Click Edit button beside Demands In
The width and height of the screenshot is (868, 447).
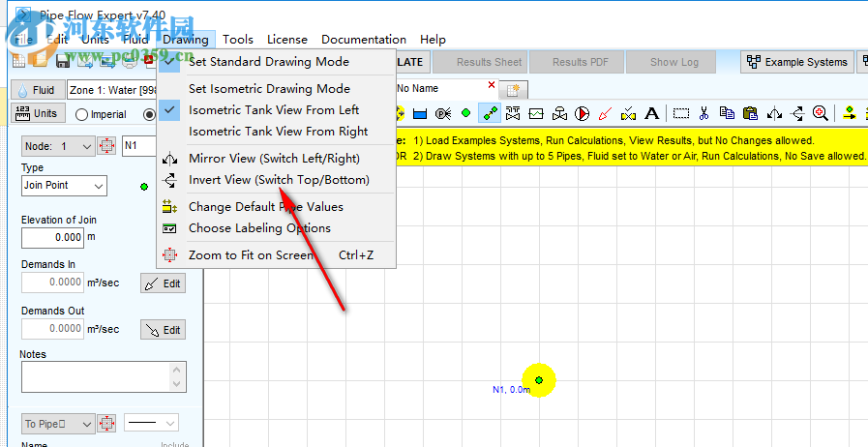(163, 283)
